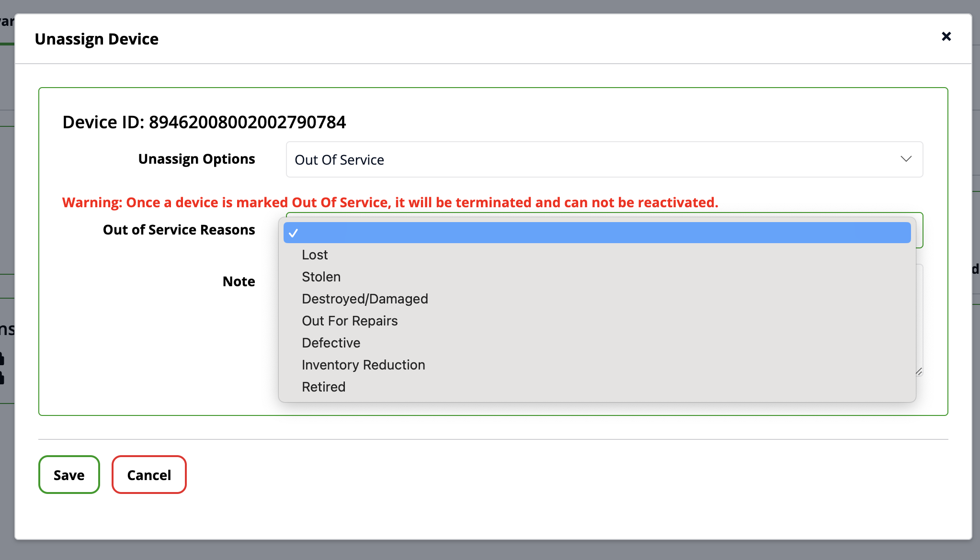The image size is (980, 560).
Task: Select the Destroyed/Damaged reason
Action: [x=365, y=299]
